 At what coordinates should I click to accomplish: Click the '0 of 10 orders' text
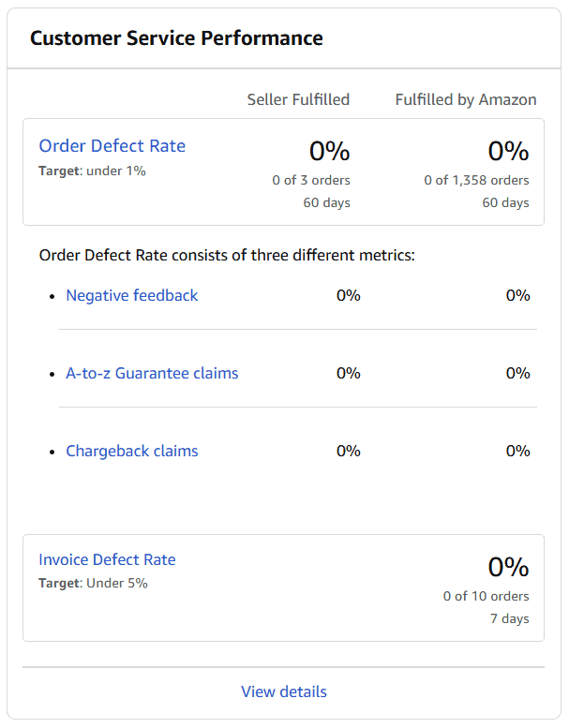pyautogui.click(x=486, y=596)
